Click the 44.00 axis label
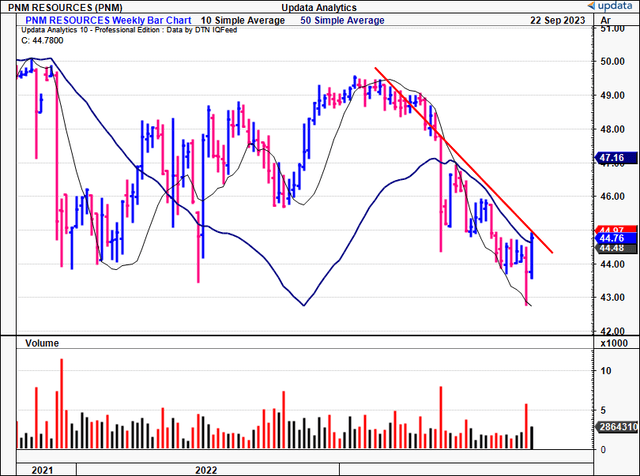 tap(612, 264)
